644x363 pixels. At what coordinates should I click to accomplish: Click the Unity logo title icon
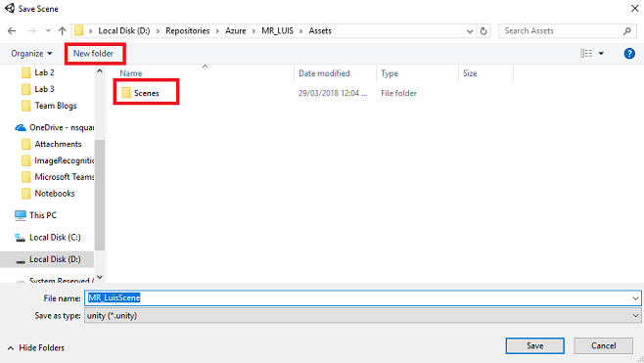(x=10, y=8)
